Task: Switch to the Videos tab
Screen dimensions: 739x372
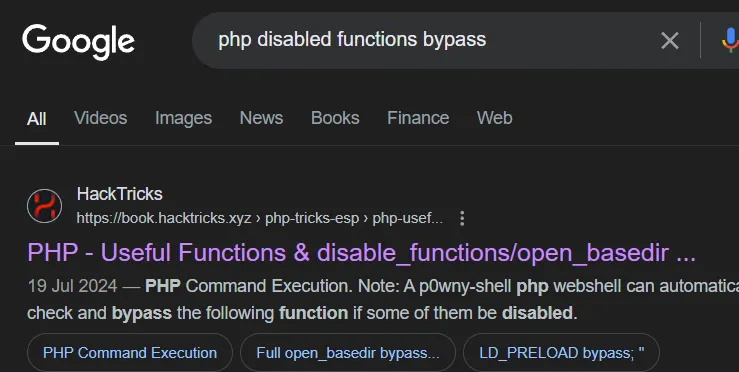Action: (x=100, y=118)
